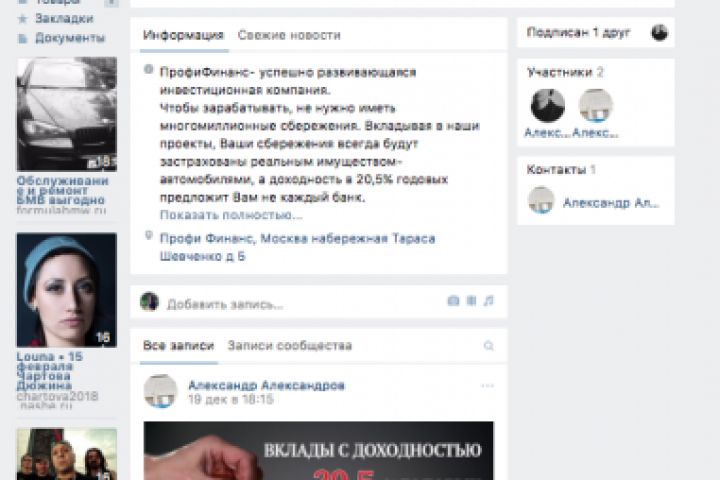This screenshot has width=720, height=480.
Task: Open the BMW service ad thumbnail
Action: (67, 114)
